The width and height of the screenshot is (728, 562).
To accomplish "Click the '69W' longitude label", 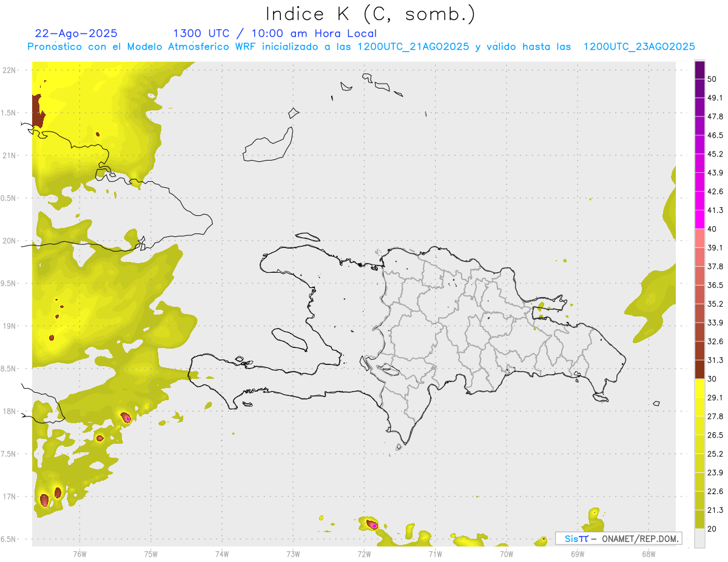I will (578, 554).
